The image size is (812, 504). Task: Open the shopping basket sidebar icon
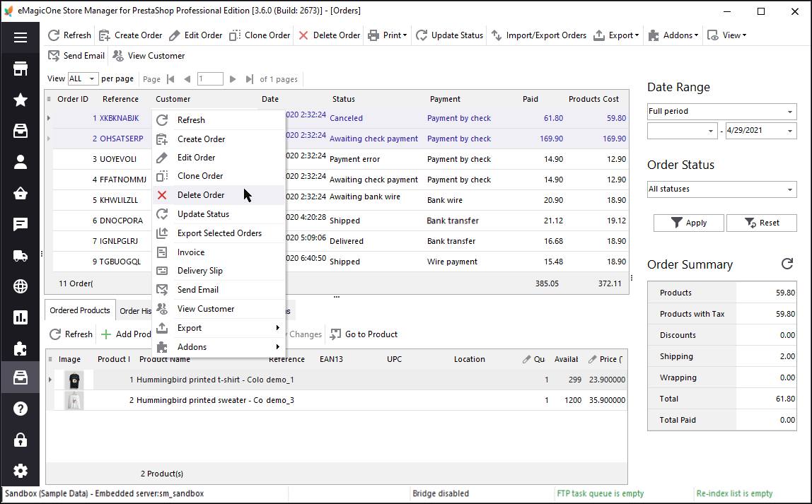click(21, 194)
